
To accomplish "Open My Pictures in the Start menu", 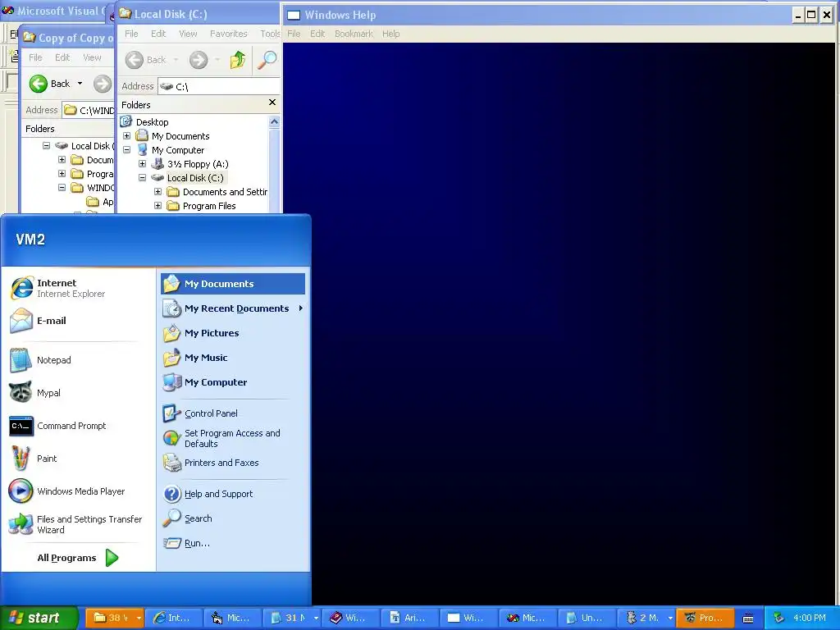I will [x=232, y=333].
